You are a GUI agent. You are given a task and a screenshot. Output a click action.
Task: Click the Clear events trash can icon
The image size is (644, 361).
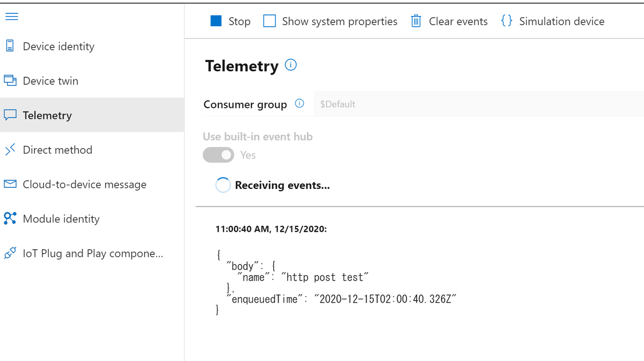(x=416, y=21)
